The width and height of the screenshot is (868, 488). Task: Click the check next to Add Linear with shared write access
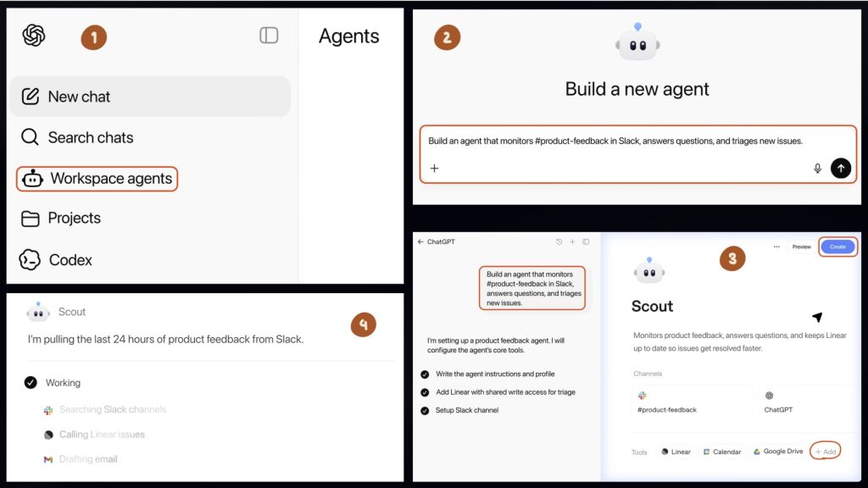coord(425,392)
